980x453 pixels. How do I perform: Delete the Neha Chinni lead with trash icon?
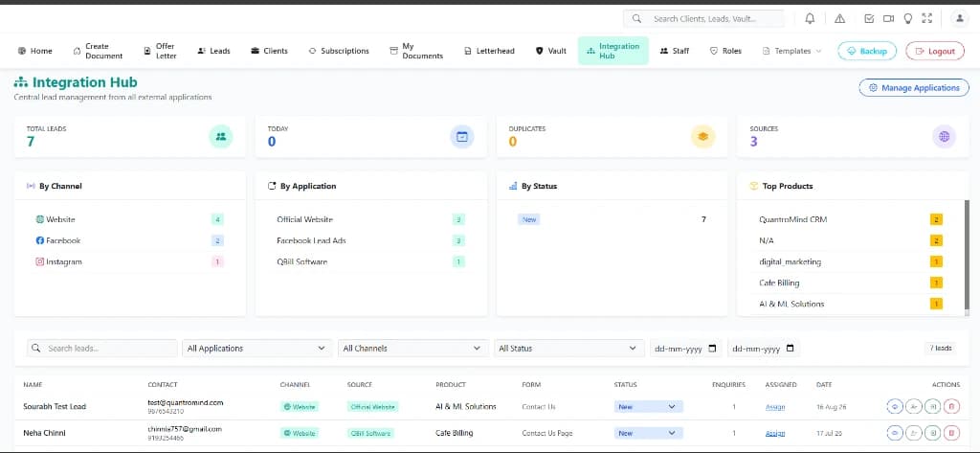(x=952, y=433)
